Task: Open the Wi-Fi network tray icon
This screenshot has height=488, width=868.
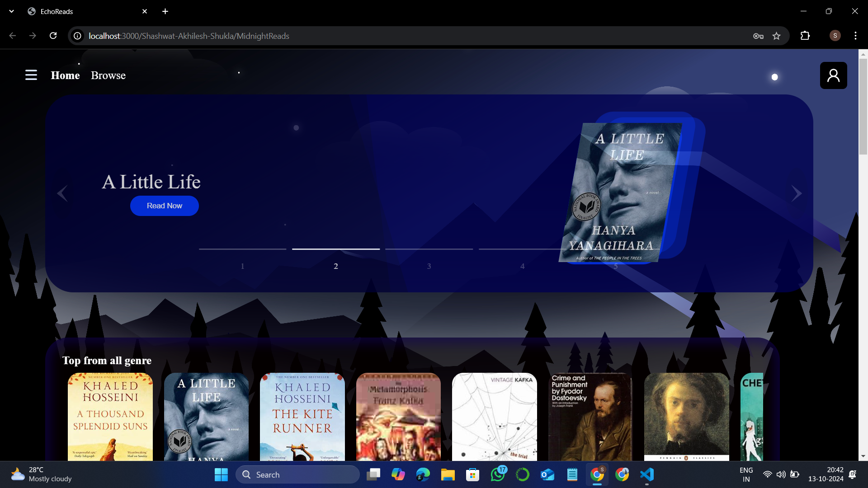Action: [767, 474]
